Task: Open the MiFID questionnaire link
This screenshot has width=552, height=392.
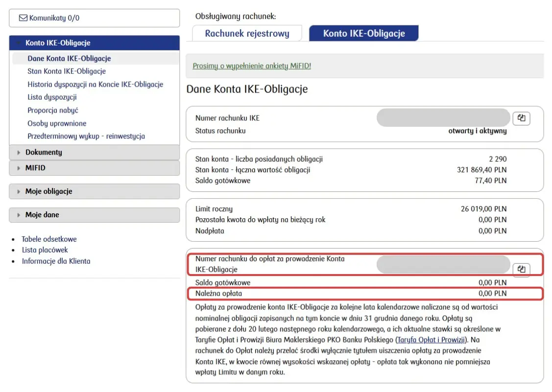Action: pyautogui.click(x=251, y=66)
